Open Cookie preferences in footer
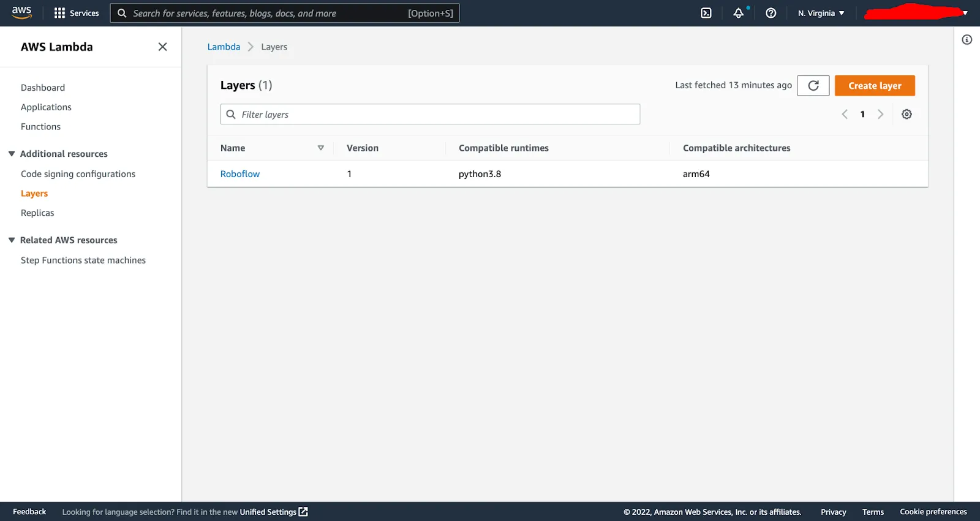Screen dimensions: 980x521 tap(933, 512)
